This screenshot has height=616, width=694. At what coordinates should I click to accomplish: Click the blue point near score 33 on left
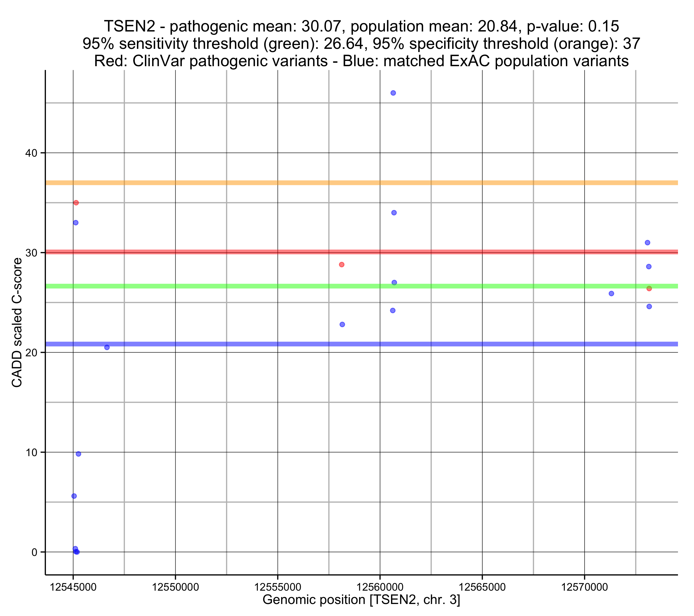pos(76,223)
